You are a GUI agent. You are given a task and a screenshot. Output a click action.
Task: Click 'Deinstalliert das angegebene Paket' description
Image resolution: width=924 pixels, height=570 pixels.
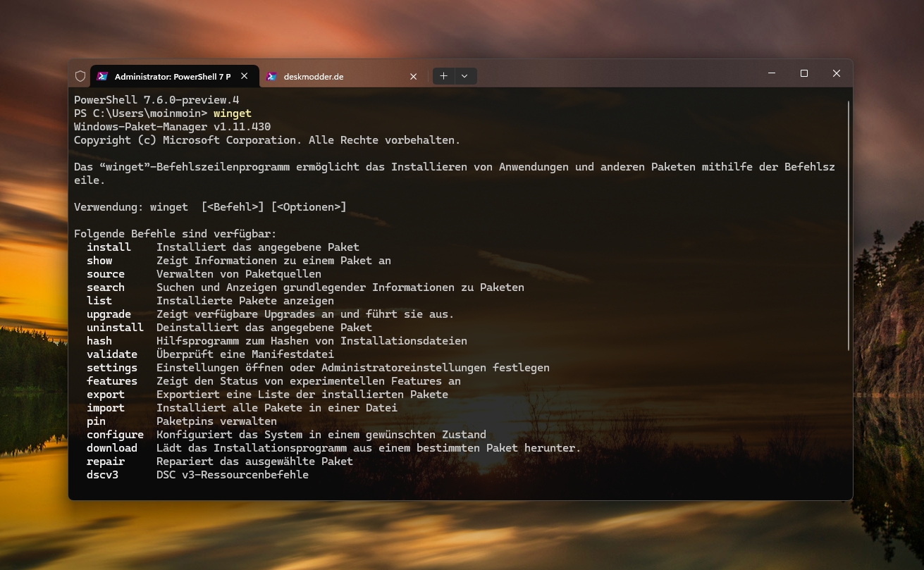tap(264, 328)
